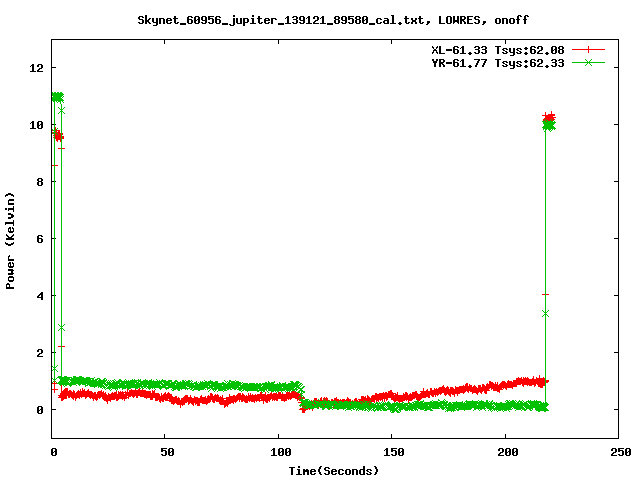Click the Time(Seconds) x-axis label

coord(335,470)
